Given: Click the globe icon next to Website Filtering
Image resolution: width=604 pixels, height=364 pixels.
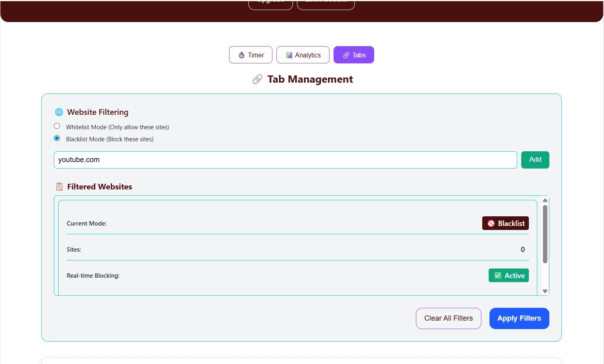Looking at the screenshot, I should coord(59,112).
